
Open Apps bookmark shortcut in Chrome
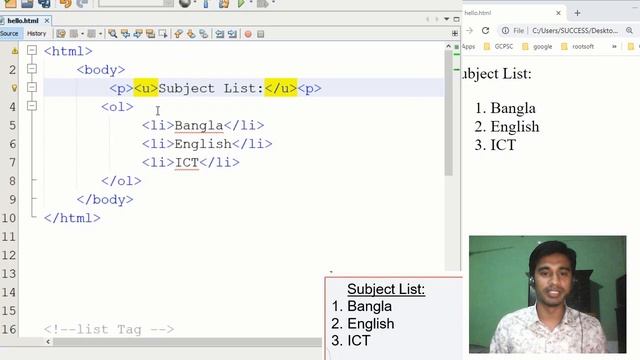pyautogui.click(x=468, y=47)
